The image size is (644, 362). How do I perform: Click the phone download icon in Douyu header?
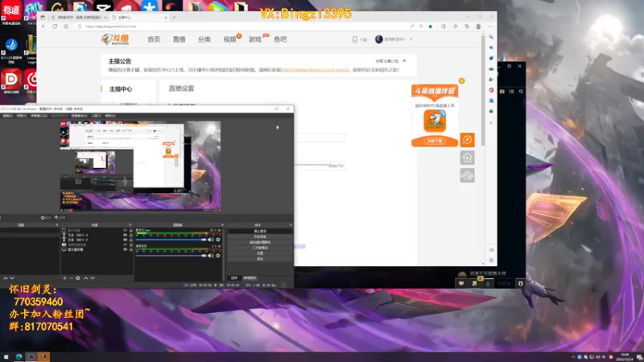click(355, 39)
